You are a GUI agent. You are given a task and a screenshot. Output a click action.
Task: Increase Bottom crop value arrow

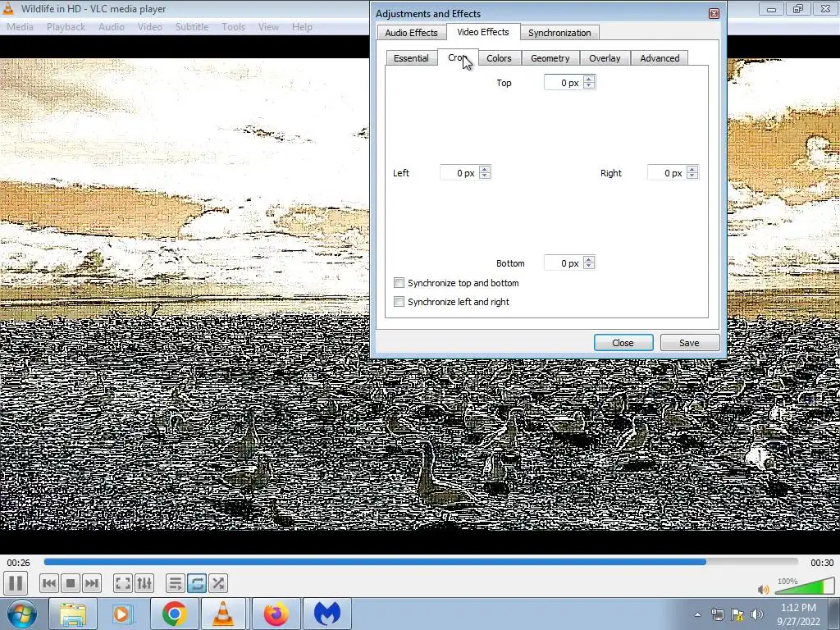click(x=589, y=260)
